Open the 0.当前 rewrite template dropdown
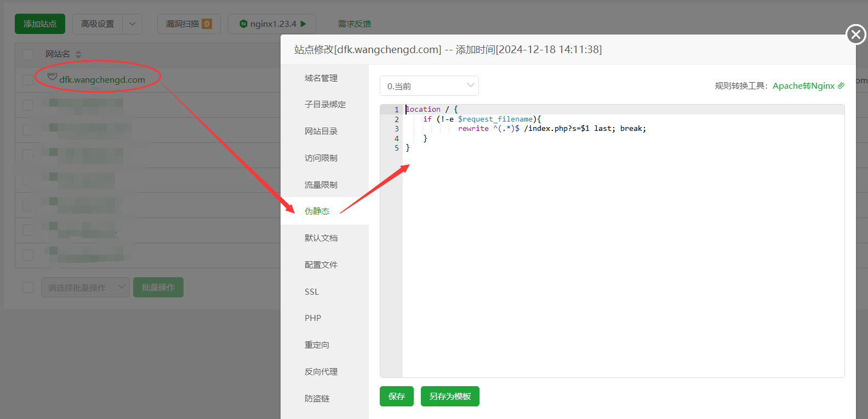Screen dimensions: 868x419 (x=429, y=86)
